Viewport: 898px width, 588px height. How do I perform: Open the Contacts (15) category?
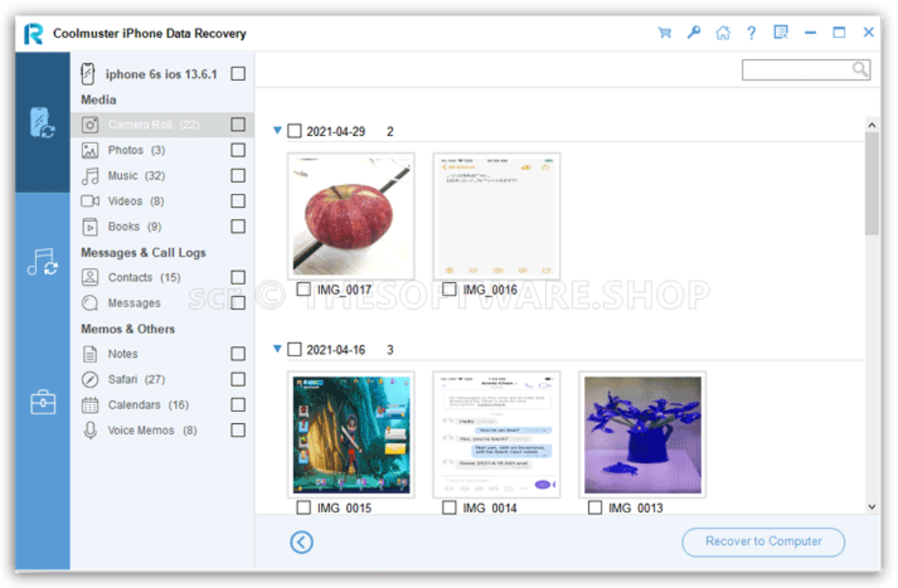click(x=145, y=277)
